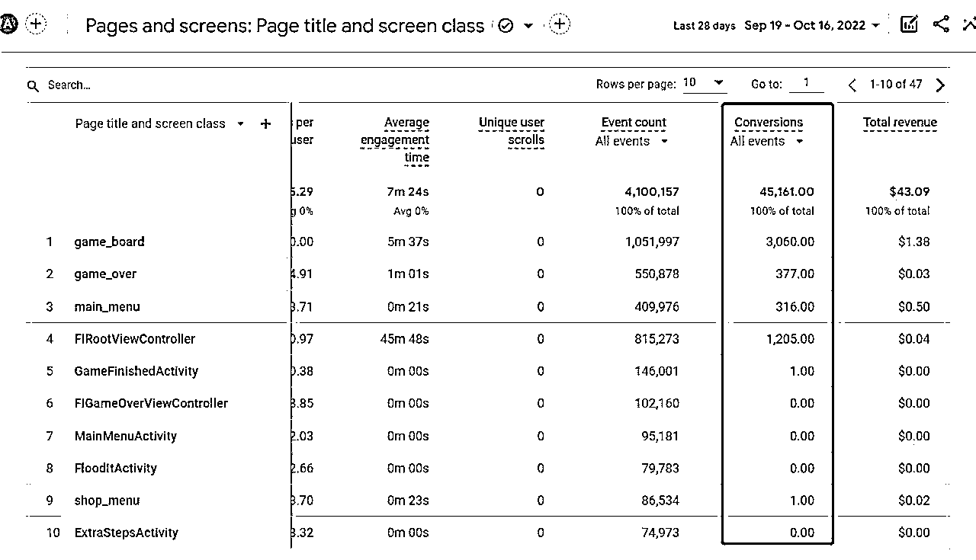
Task: Click the shop_menu row label
Action: [x=107, y=501]
